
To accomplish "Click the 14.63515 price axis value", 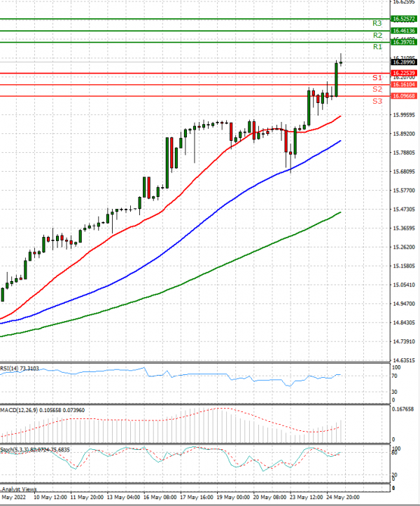I will pyautogui.click(x=404, y=360).
